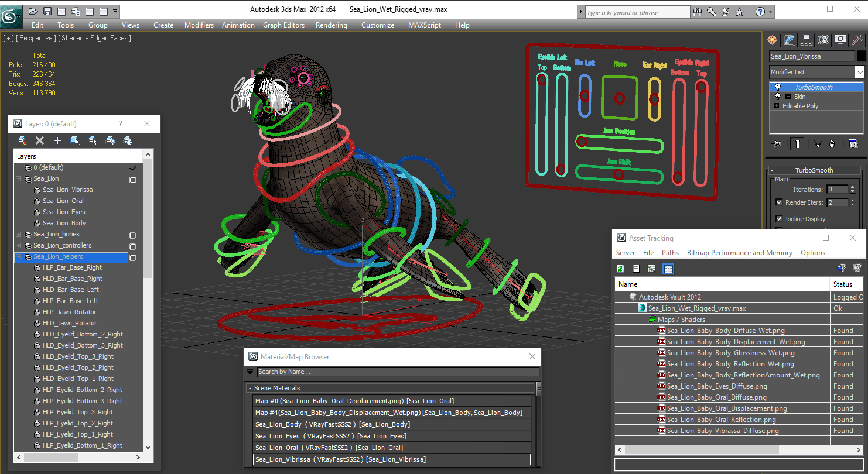Open the Graph Editors menu

[x=283, y=25]
